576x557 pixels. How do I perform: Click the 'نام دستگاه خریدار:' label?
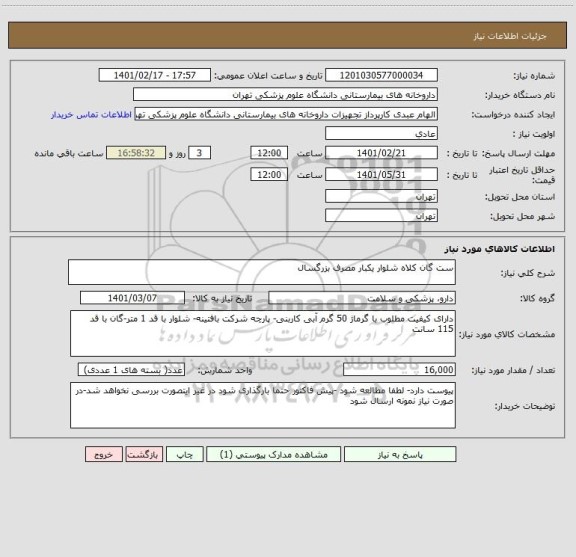520,96
